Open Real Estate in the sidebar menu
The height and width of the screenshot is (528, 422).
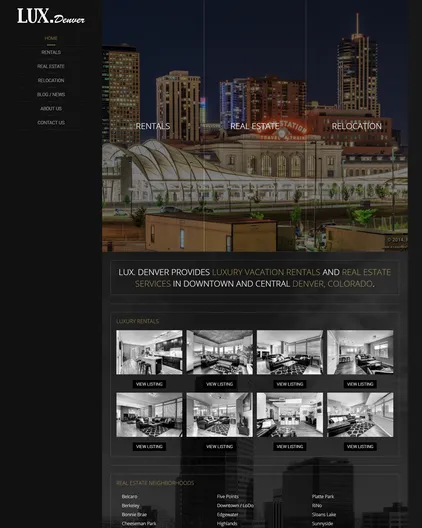tap(51, 66)
